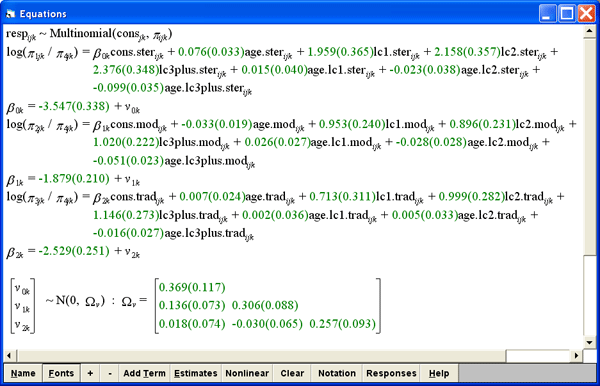This screenshot has height=386, width=600.
Task: Click variance estimate 0.306(0.088)
Action: point(265,305)
